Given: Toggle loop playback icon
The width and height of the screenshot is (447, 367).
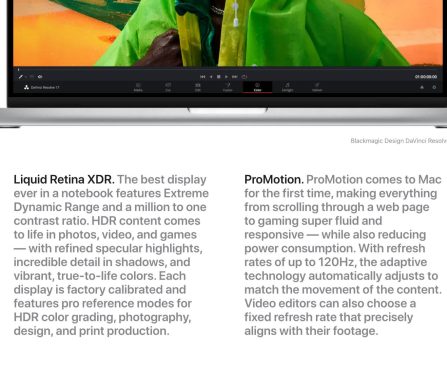Looking at the screenshot, I should point(244,77).
